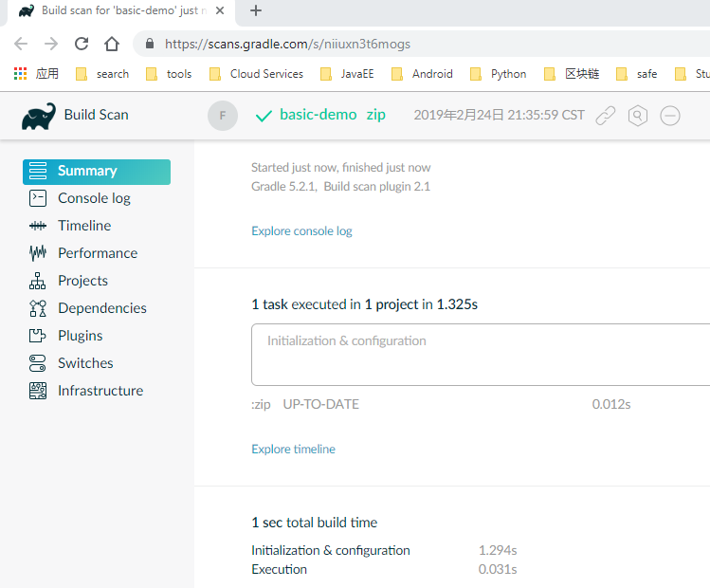The width and height of the screenshot is (710, 588).
Task: Open the Cloud Services bookmarks folder
Action: coord(256,74)
